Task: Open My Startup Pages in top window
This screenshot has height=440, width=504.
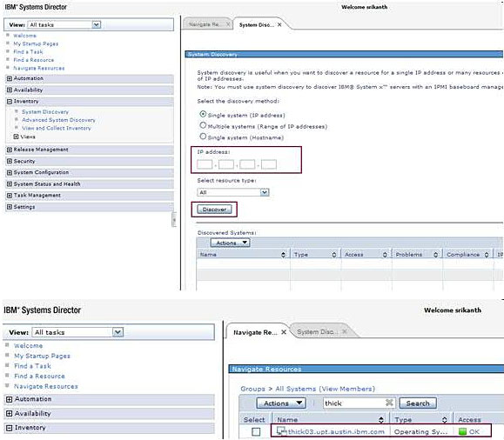Action: pyautogui.click(x=36, y=43)
